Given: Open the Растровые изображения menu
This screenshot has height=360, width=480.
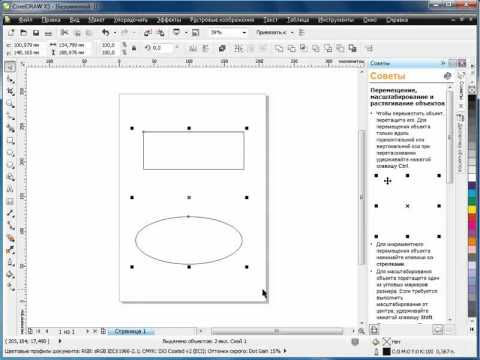Looking at the screenshot, I should [x=222, y=20].
